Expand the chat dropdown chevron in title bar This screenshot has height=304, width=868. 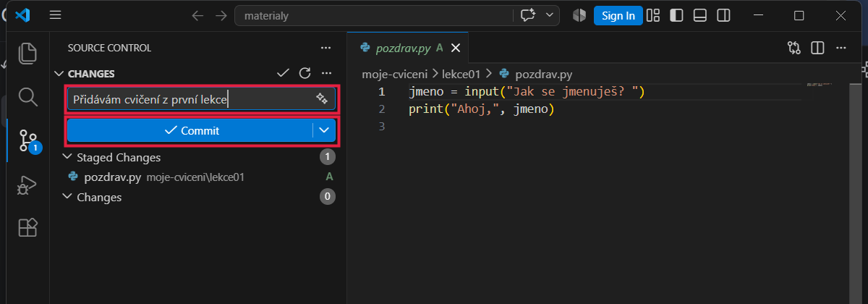tap(550, 15)
